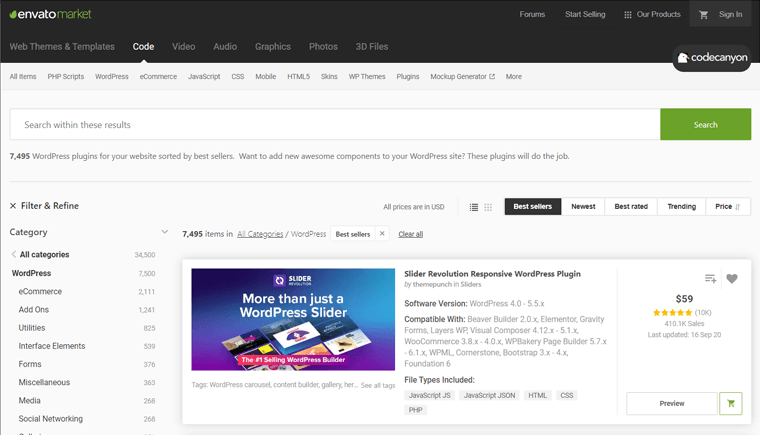
Task: Switch to grid view layout
Action: (488, 207)
